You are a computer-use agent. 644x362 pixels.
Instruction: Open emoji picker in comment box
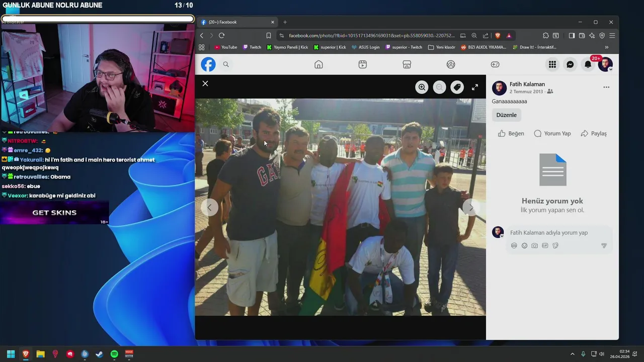[x=524, y=245]
